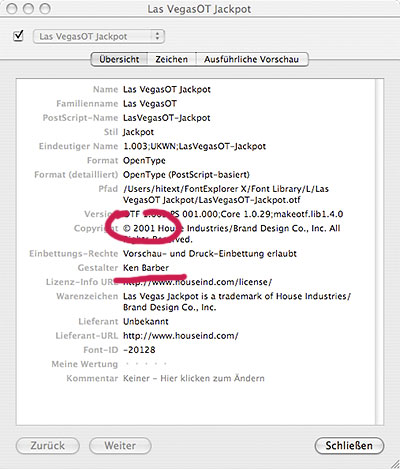Open the Lizenz-Info license URL
The height and width of the screenshot is (469, 400).
tap(197, 282)
